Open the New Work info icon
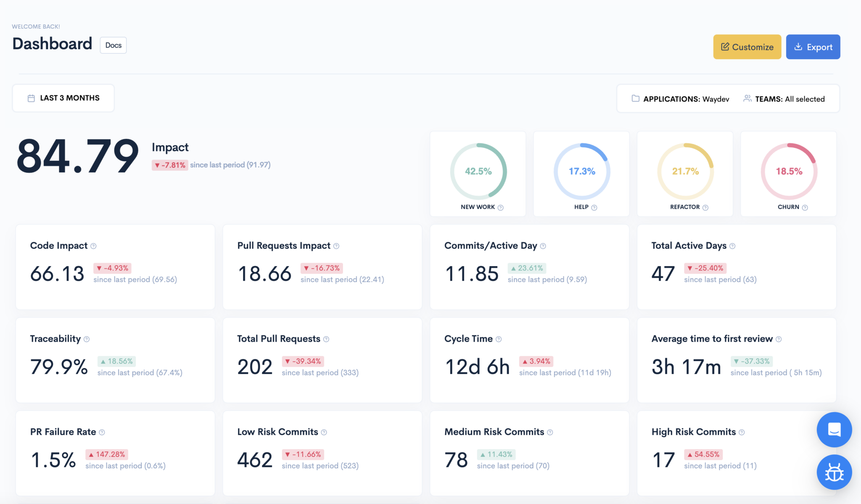This screenshot has height=504, width=861. coord(500,207)
